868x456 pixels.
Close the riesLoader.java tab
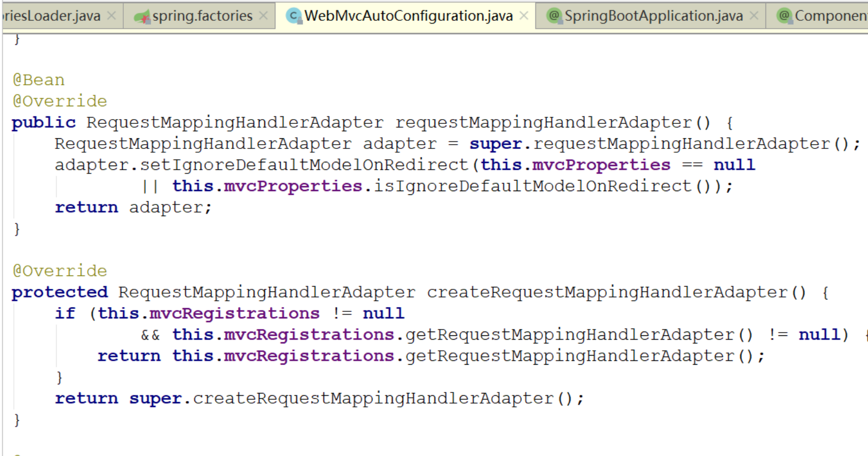[x=112, y=16]
